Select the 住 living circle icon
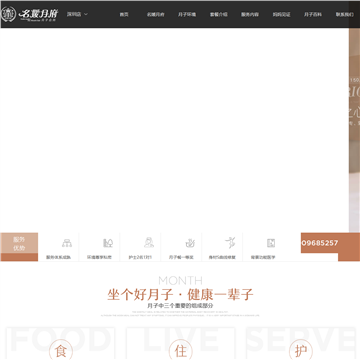The width and height of the screenshot is (360, 360). pyautogui.click(x=181, y=350)
